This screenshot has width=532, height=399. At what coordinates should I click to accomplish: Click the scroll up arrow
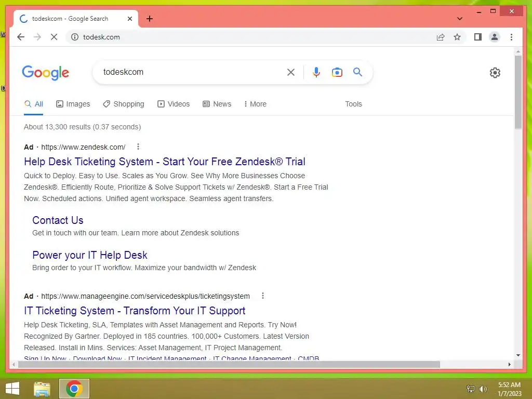(x=518, y=51)
